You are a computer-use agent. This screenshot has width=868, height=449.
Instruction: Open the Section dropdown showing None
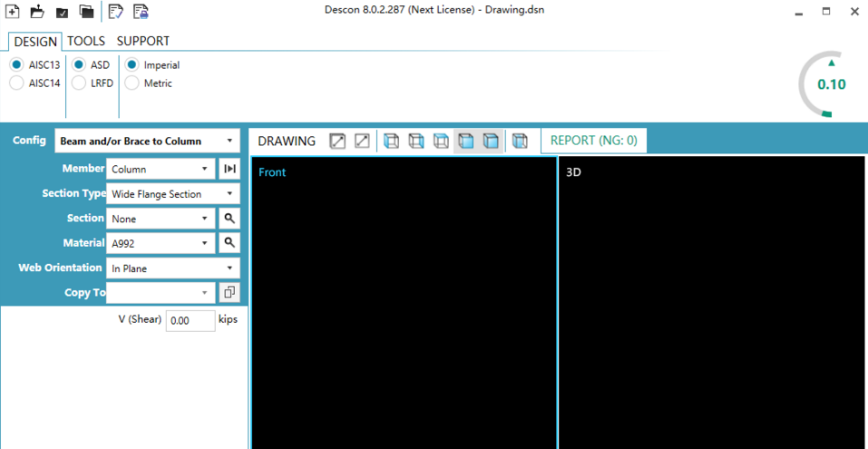pyautogui.click(x=161, y=218)
